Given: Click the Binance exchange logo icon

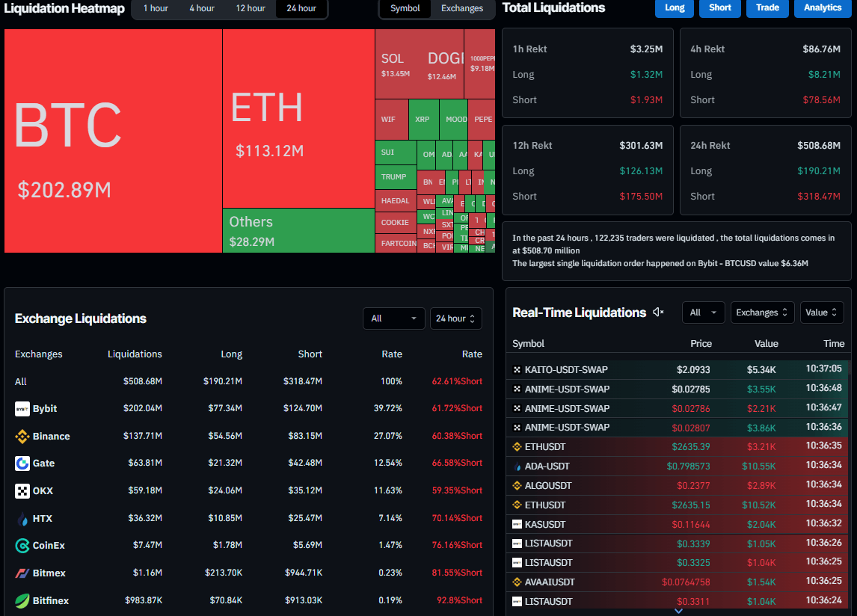Looking at the screenshot, I should [22, 436].
